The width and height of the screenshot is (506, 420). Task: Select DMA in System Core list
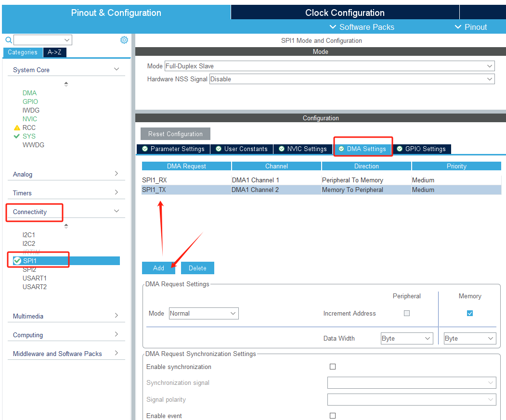click(x=30, y=93)
